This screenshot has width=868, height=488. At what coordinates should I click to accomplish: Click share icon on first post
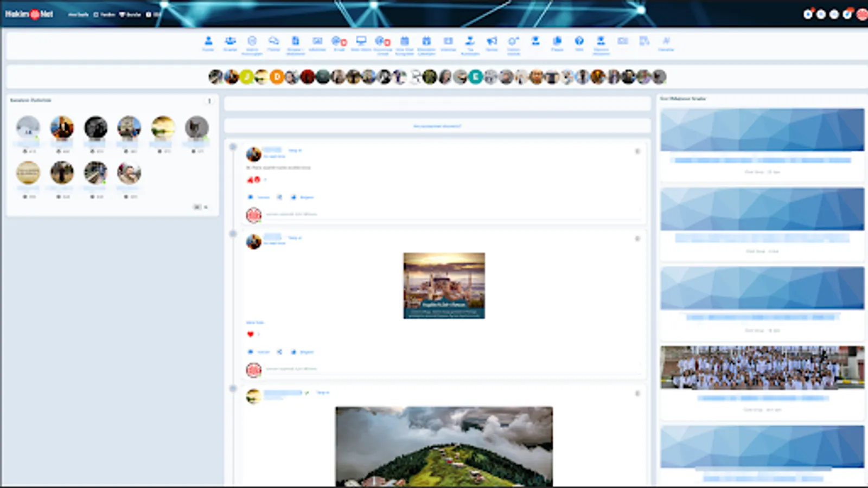[x=279, y=197]
